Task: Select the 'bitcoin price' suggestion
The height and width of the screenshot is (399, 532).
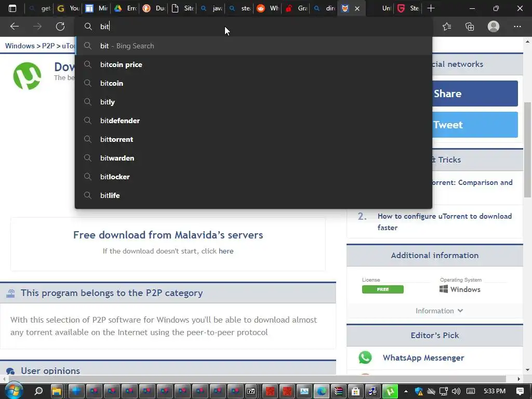Action: (254, 64)
